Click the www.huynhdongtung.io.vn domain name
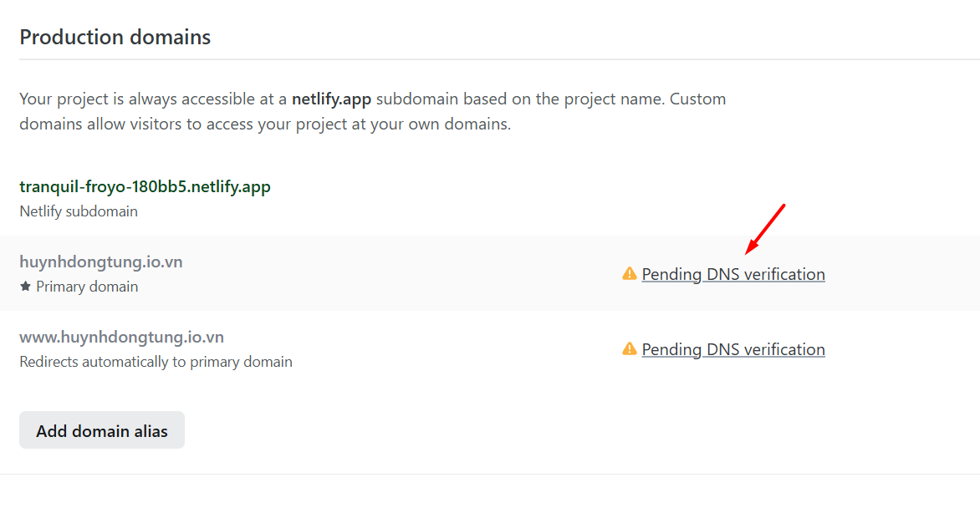Image resolution: width=980 pixels, height=508 pixels. click(121, 336)
